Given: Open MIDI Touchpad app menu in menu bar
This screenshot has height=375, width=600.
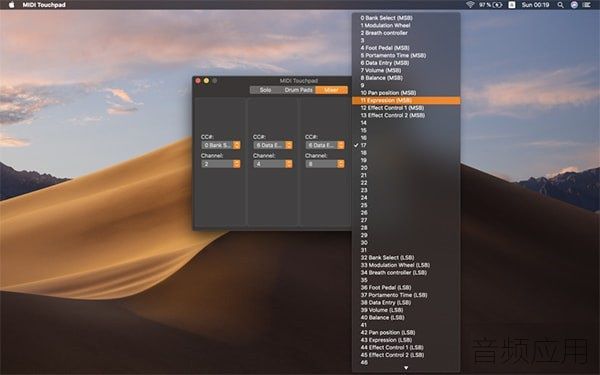Looking at the screenshot, I should [x=44, y=5].
